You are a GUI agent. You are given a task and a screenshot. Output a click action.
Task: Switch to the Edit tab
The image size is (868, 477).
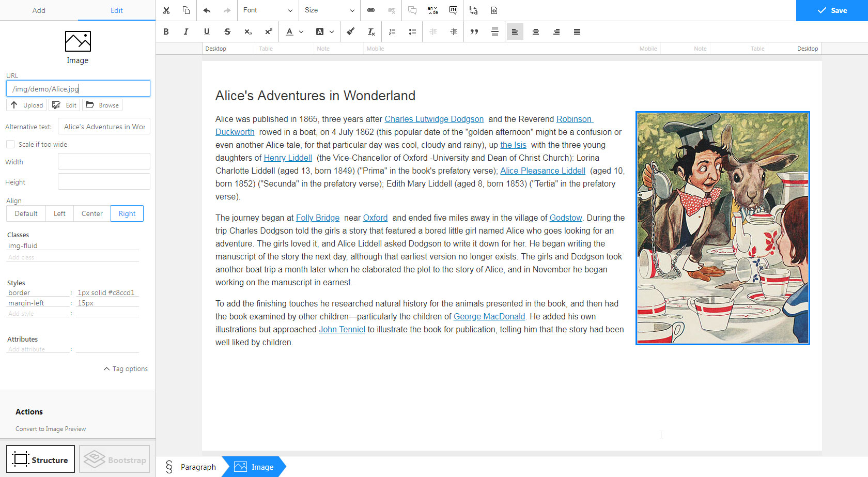117,10
